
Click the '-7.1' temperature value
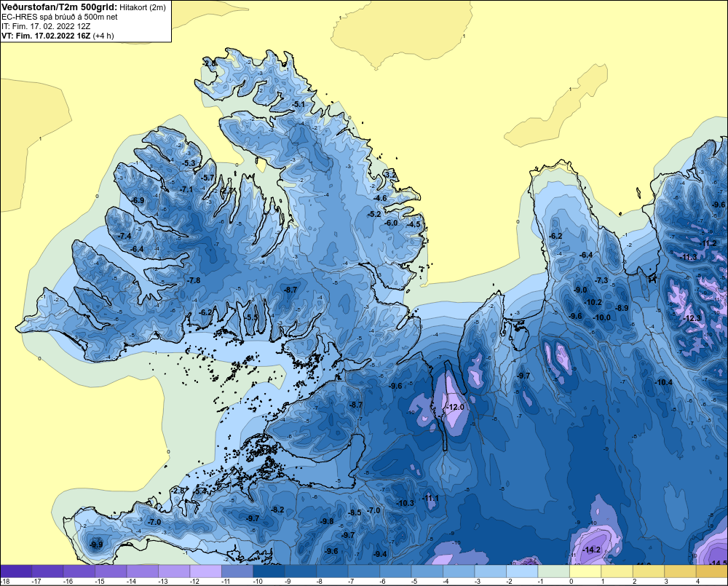pos(186,189)
